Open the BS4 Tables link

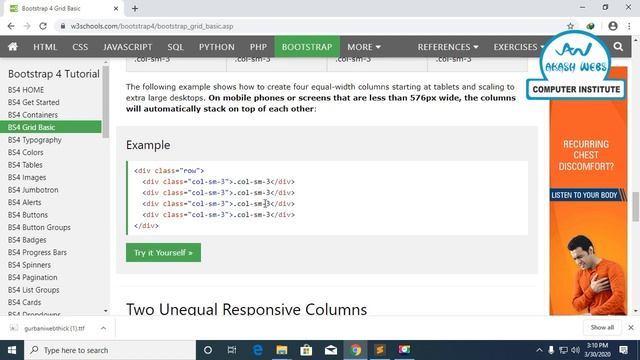click(x=25, y=165)
